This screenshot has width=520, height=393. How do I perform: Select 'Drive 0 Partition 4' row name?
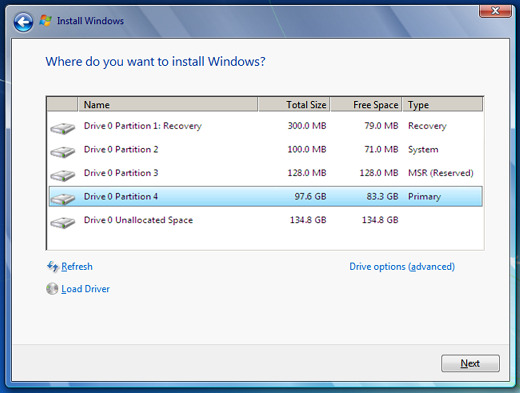[x=121, y=197]
